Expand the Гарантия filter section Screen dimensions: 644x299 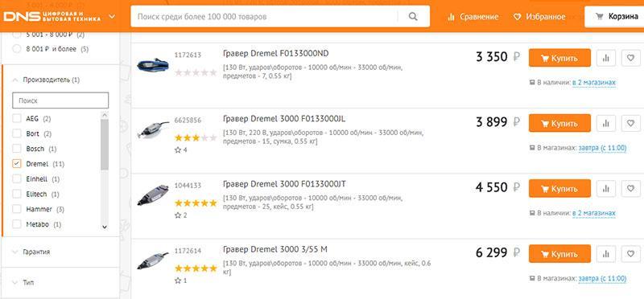point(60,252)
